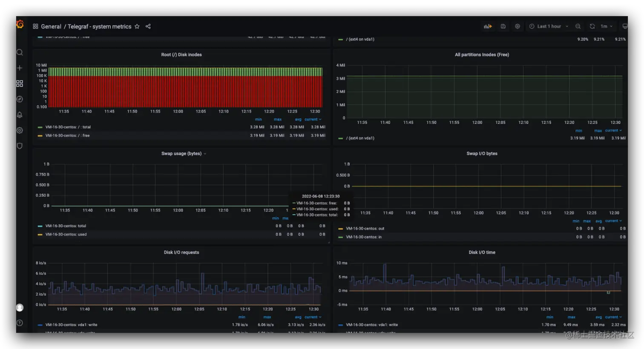Image resolution: width=644 pixels, height=349 pixels.
Task: Open the Last 1 hour time picker
Action: (x=549, y=26)
